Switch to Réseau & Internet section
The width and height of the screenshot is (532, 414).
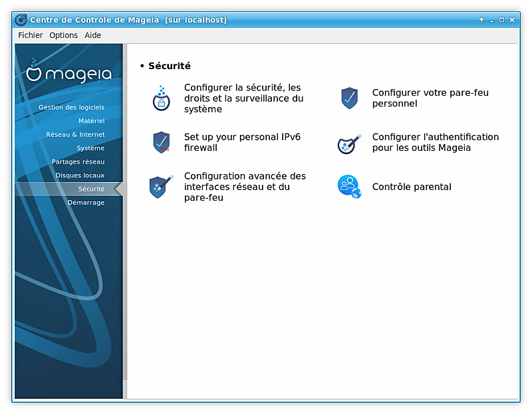(75, 135)
